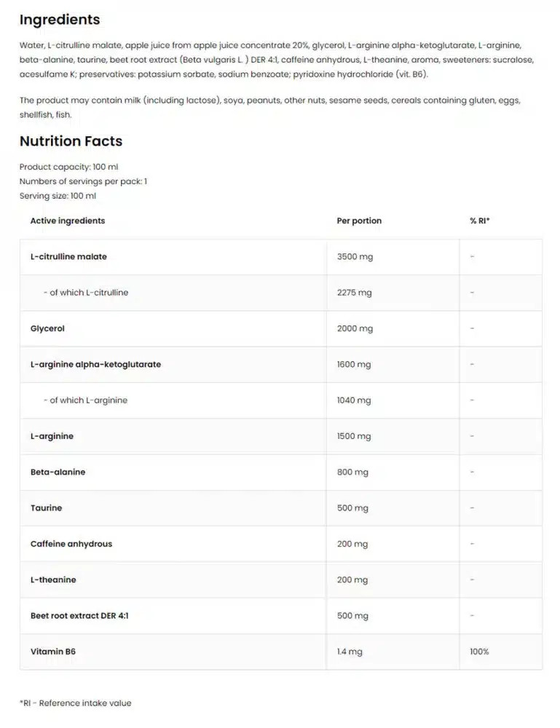Select the Beta-alanine row label
Screen dimensions: 560x728
(58, 472)
